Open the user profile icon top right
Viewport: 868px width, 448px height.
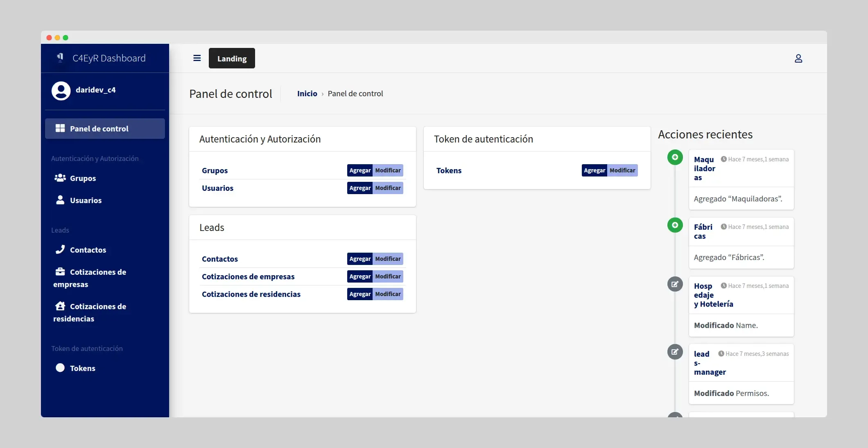coord(798,59)
